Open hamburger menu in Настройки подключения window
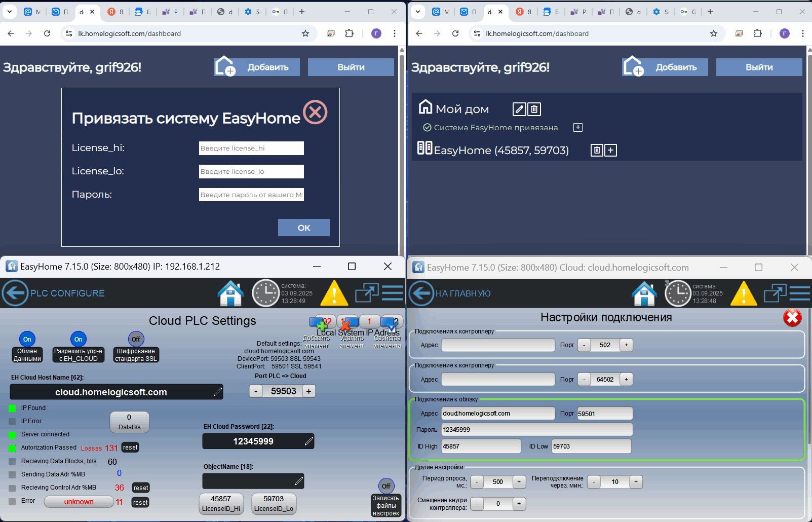This screenshot has width=812, height=522. coord(800,293)
